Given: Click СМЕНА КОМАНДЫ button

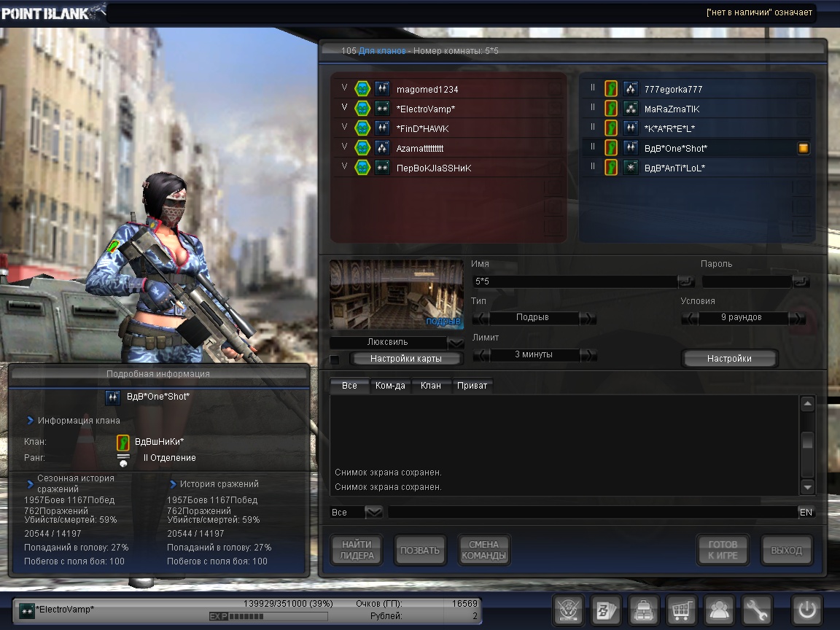Looking at the screenshot, I should pos(483,551).
